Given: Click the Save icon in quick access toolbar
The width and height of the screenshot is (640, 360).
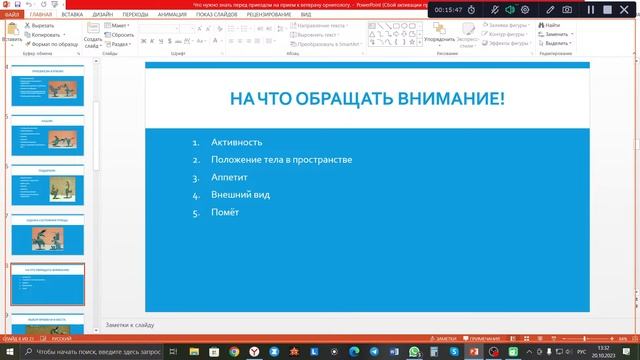Looking at the screenshot, I should point(18,4).
